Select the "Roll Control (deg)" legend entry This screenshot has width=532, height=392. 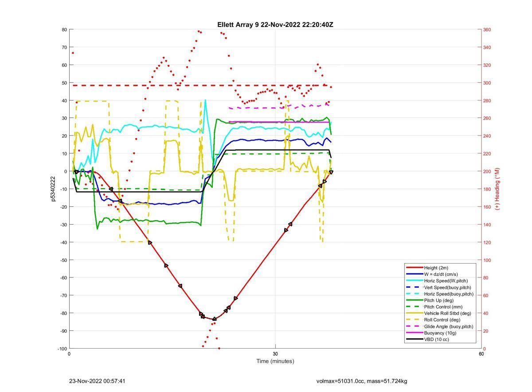coord(442,320)
